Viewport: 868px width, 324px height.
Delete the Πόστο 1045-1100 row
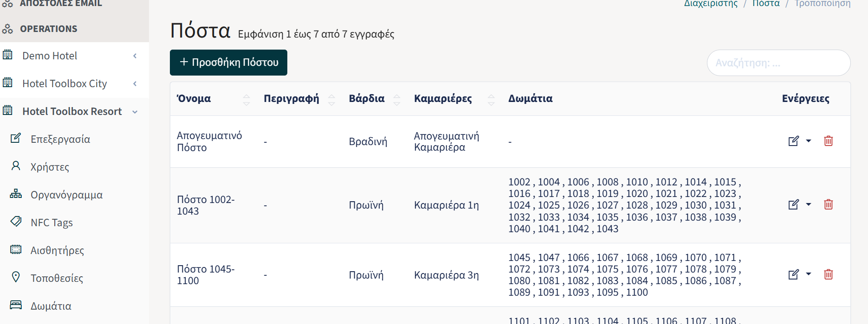(829, 274)
